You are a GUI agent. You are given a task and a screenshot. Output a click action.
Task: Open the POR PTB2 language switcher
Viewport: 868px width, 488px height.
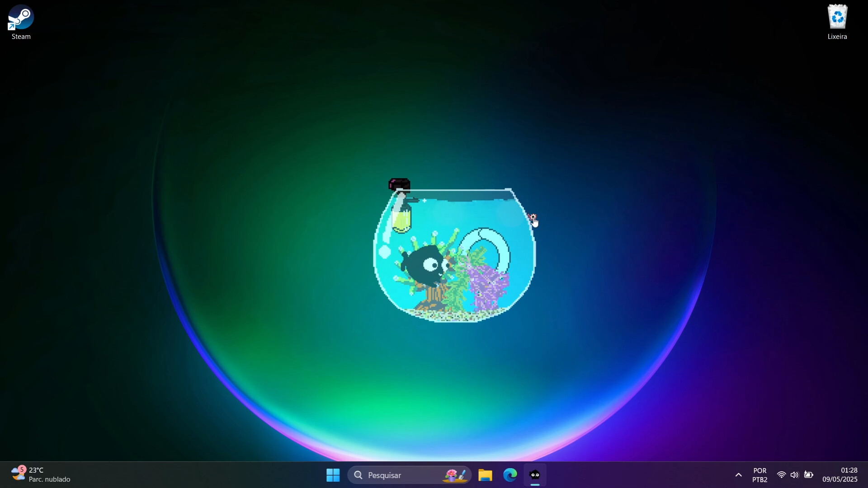(x=759, y=475)
